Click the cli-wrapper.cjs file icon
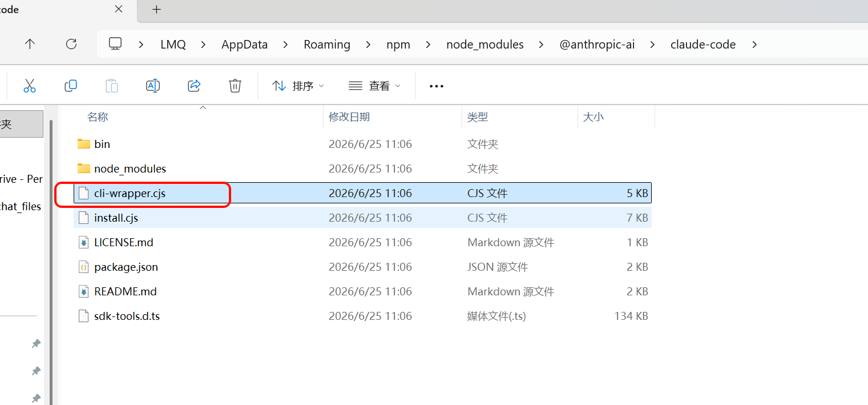Viewport: 868px width, 405px height. click(84, 193)
